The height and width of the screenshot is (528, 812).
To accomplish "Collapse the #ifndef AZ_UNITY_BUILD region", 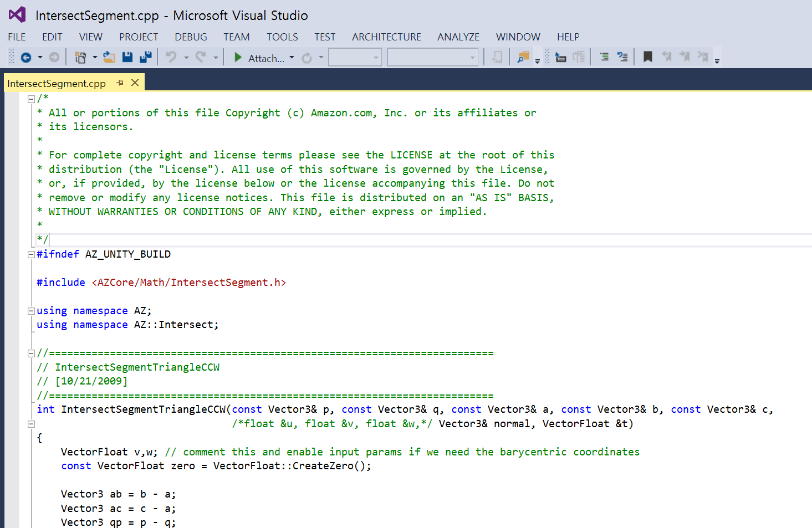I will pos(31,254).
